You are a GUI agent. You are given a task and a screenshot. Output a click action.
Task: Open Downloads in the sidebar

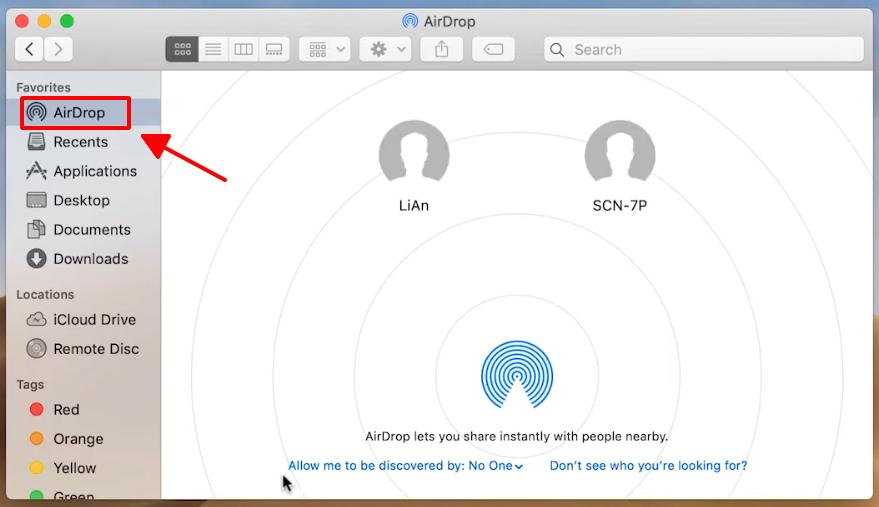(83, 259)
